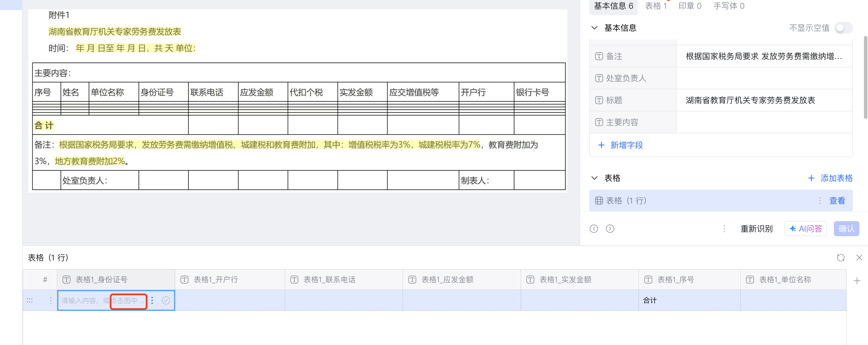Close the bottom table panel

(x=859, y=258)
